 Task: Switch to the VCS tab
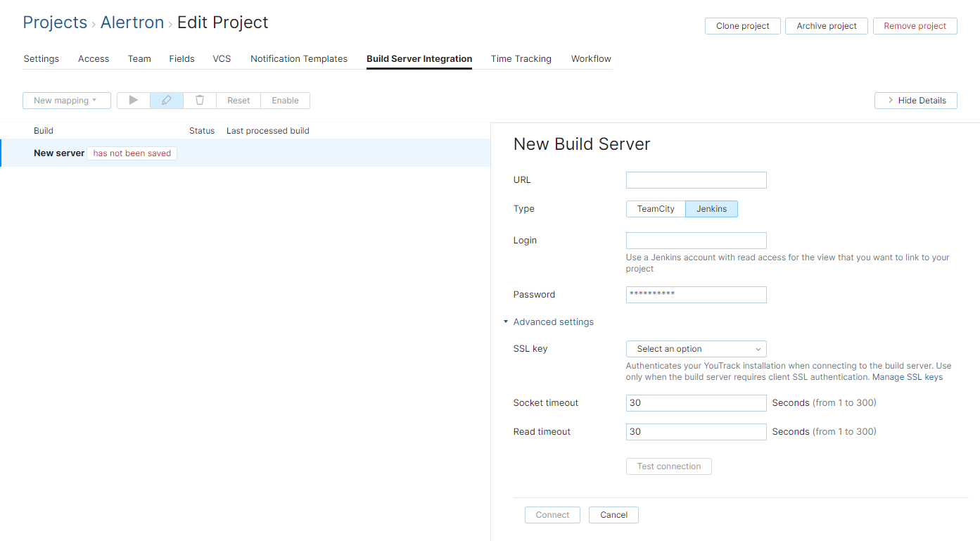[222, 58]
